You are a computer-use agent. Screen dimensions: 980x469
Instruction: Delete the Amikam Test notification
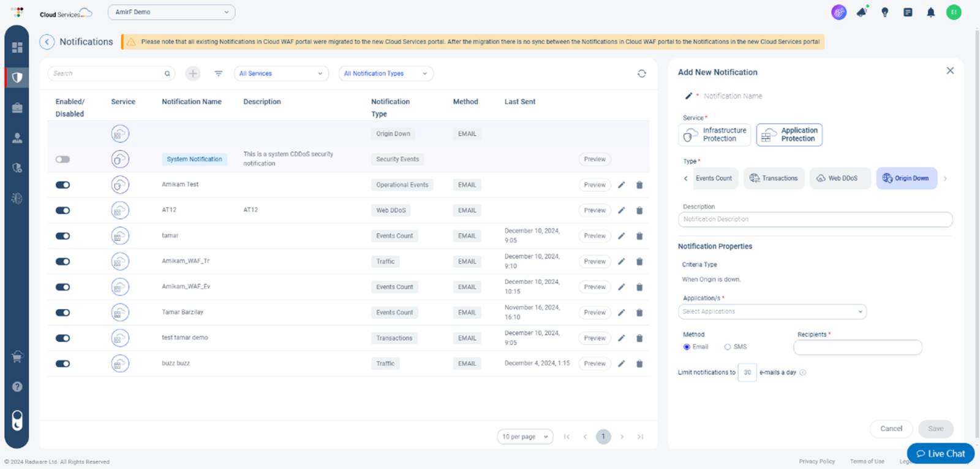pos(639,185)
